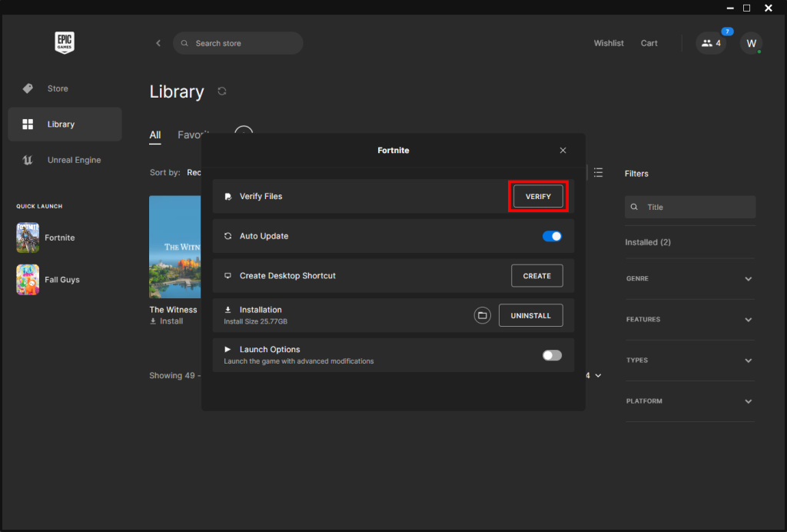Click the Epic Games logo
This screenshot has width=787, height=532.
(65, 42)
